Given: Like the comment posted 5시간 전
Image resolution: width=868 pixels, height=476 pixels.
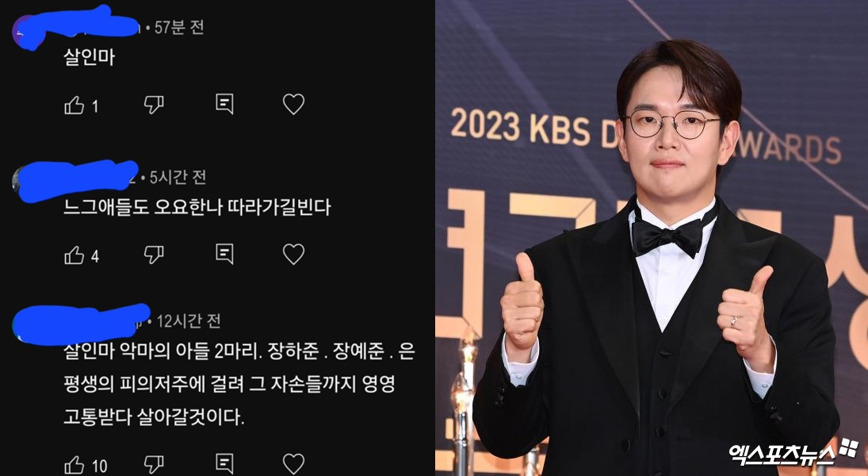Looking at the screenshot, I should 75,255.
